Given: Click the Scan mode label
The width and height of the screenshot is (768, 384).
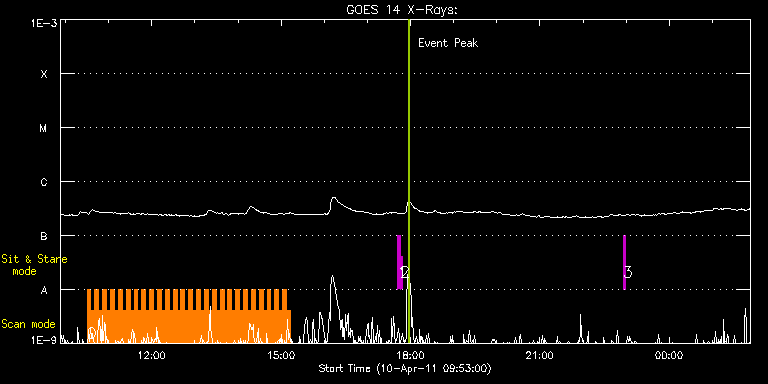Looking at the screenshot, I should pos(28,324).
